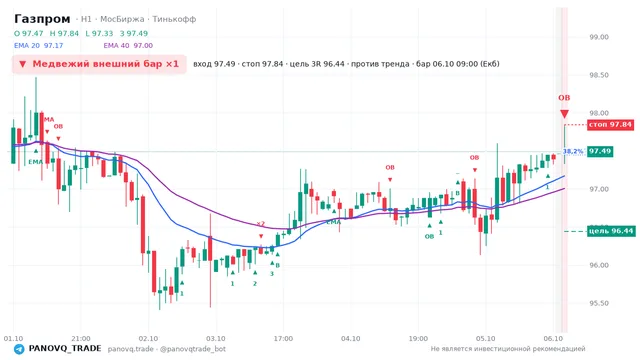Click the вход 97.49 entry text
The image size is (640, 360).
point(214,64)
